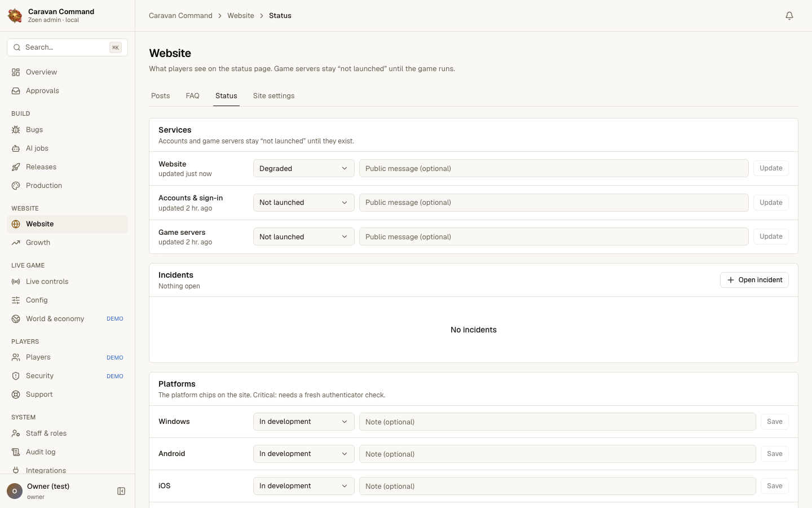Open the Accounts & sign-in status dropdown
The height and width of the screenshot is (508, 812).
(x=304, y=203)
